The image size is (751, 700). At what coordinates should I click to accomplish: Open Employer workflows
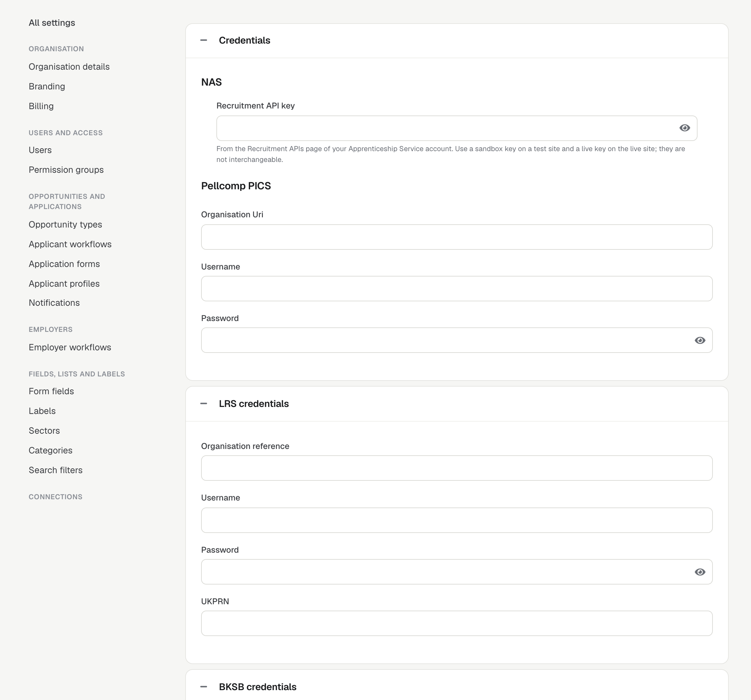pos(70,347)
